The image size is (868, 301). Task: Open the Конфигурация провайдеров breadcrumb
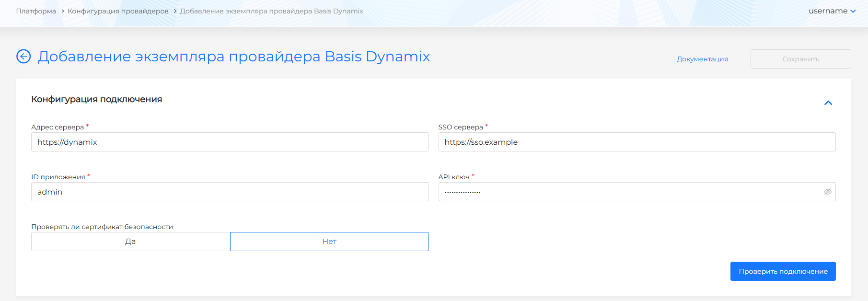tap(118, 11)
